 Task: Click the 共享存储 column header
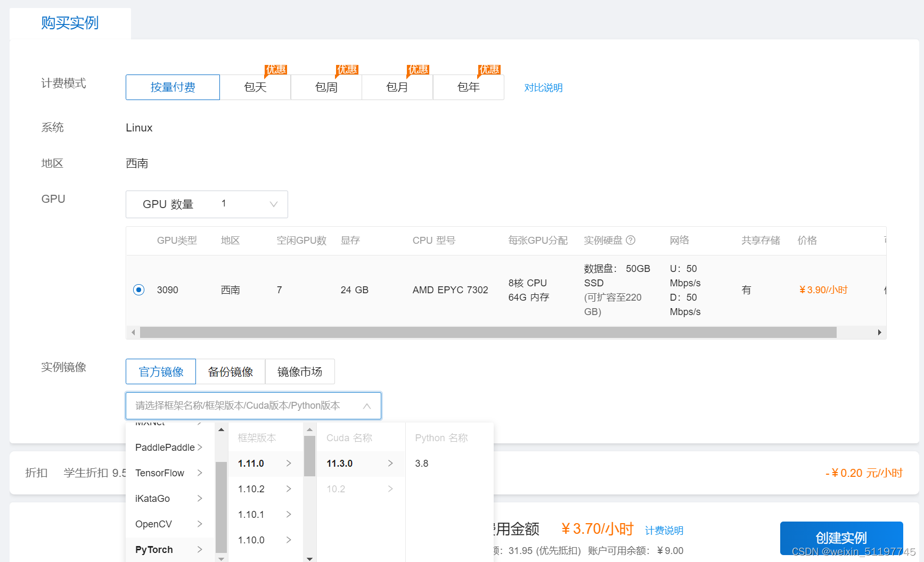761,241
